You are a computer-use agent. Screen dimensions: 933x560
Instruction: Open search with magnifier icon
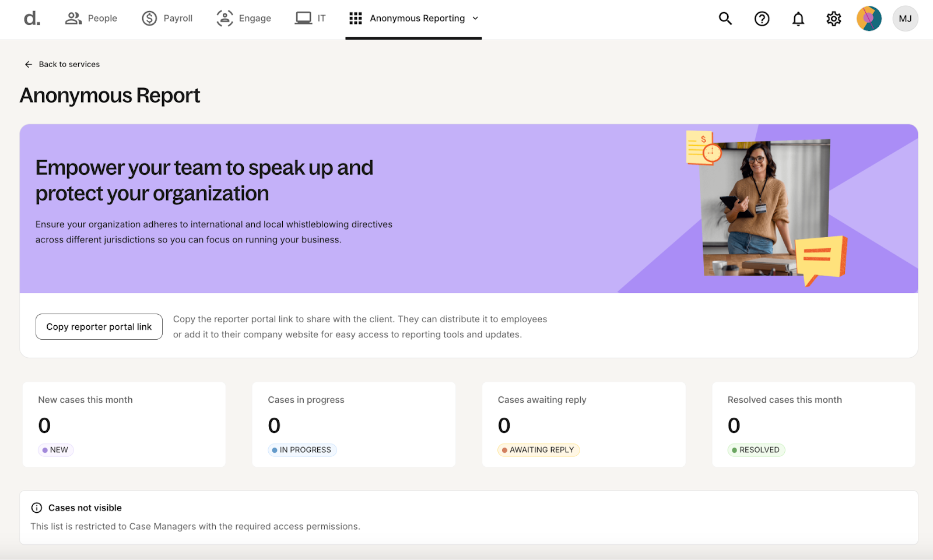(725, 19)
